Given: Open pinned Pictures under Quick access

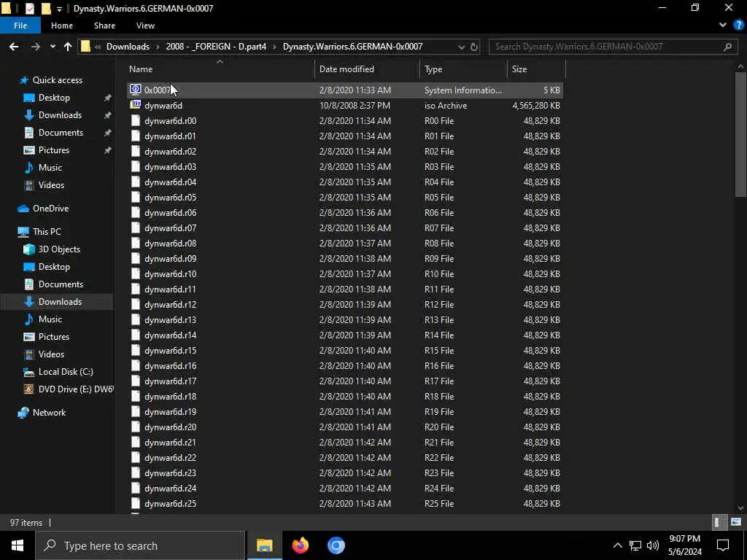Looking at the screenshot, I should (54, 150).
